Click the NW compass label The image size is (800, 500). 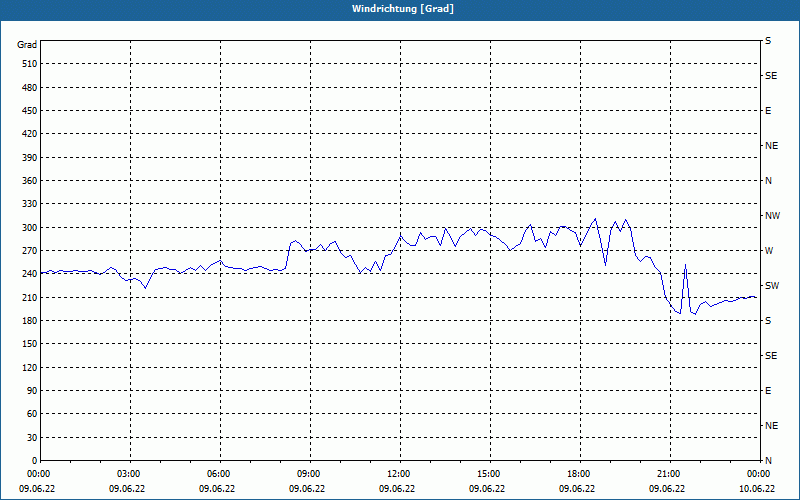pos(772,216)
